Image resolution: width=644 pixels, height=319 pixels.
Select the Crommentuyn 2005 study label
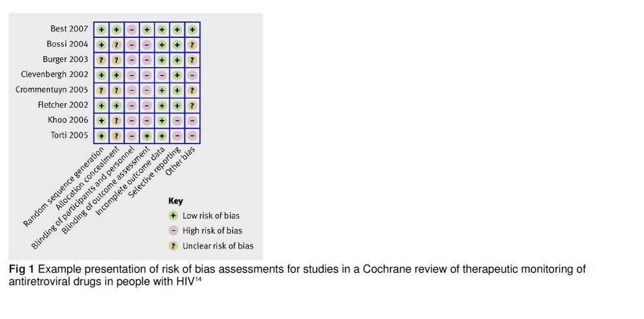(51, 89)
